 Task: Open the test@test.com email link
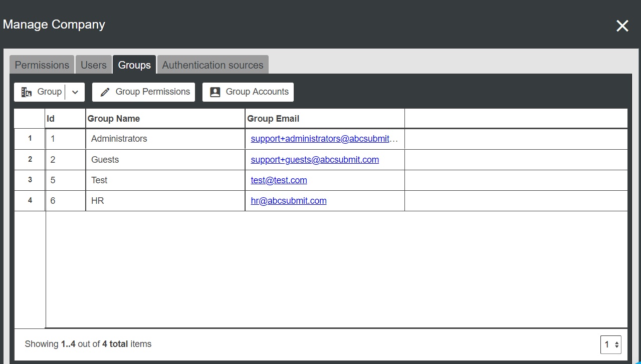coord(279,180)
